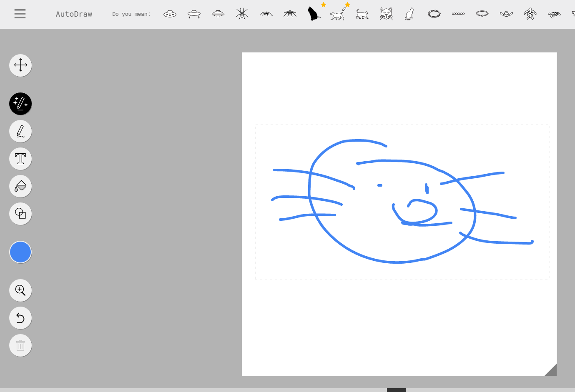Activate the AutoDraw magic pen tool

(x=20, y=104)
